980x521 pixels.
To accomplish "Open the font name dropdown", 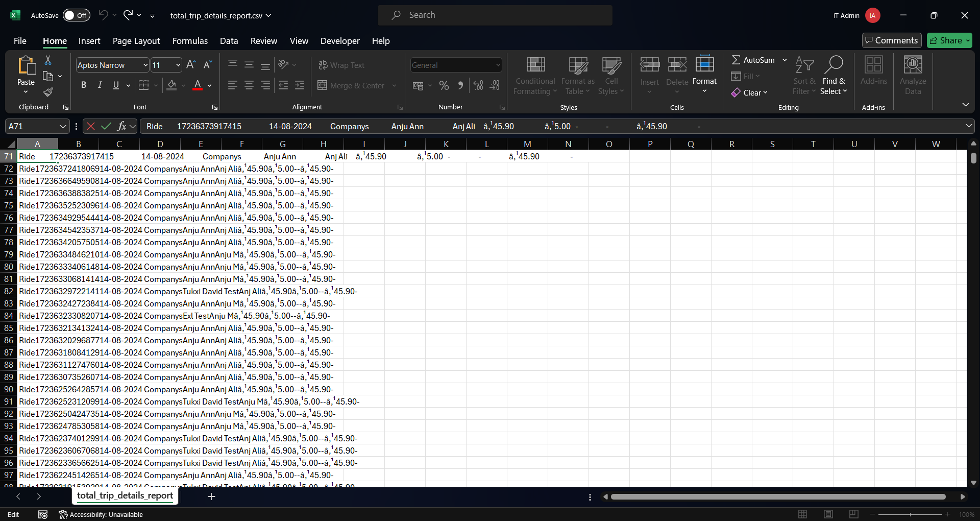I will pos(145,65).
